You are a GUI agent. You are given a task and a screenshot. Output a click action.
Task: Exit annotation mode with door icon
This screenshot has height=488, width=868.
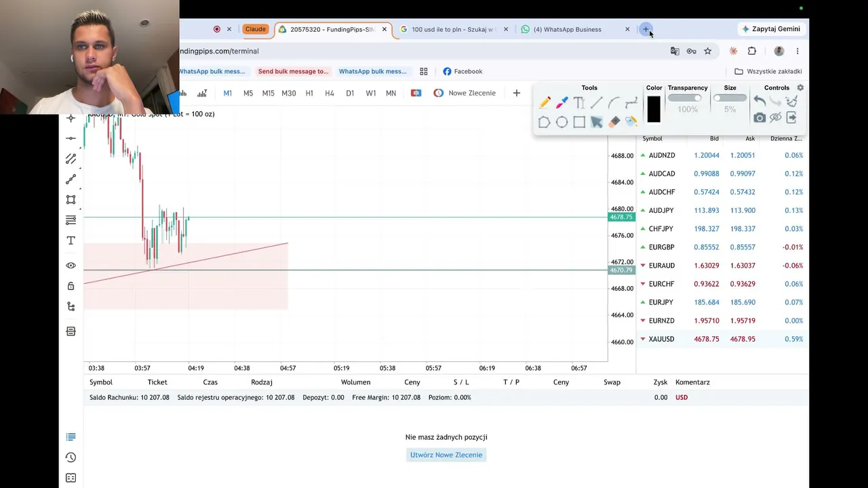791,118
